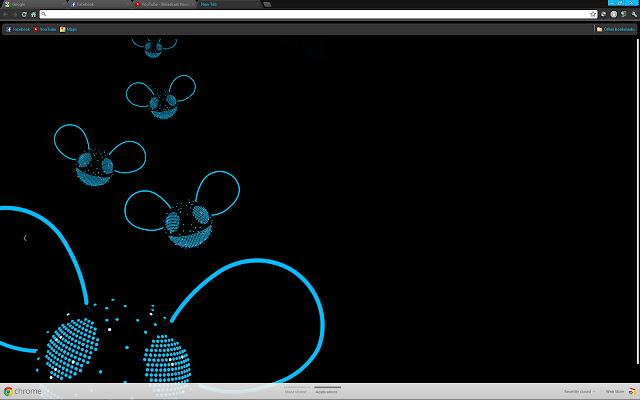
Task: Click the left page navigation chevron
Action: coord(25,238)
